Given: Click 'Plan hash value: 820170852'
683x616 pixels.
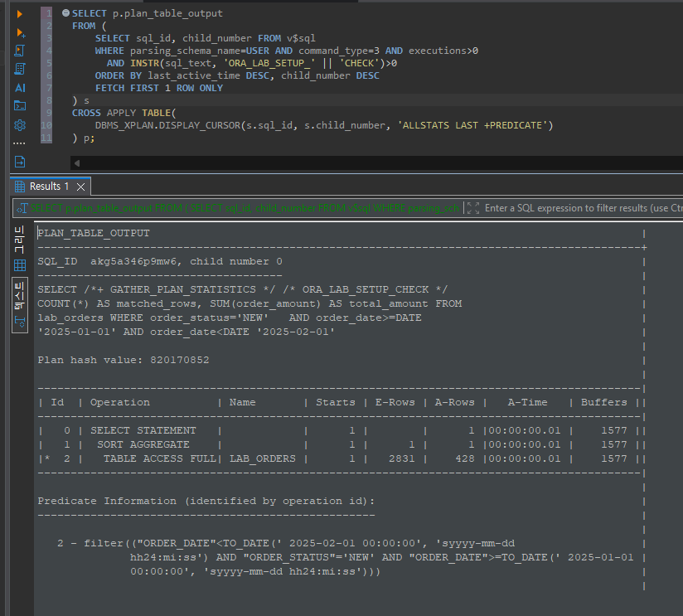Looking at the screenshot, I should [x=124, y=361].
